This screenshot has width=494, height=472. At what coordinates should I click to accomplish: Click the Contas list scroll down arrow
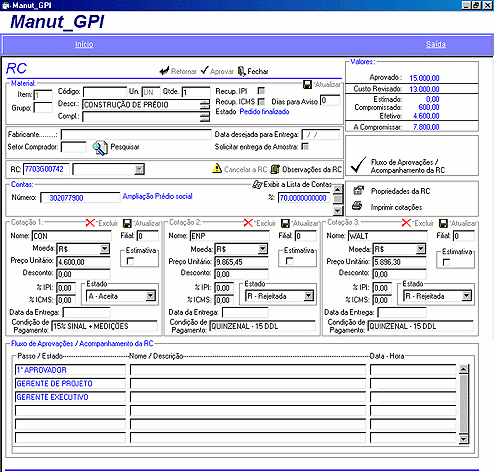tap(337, 211)
